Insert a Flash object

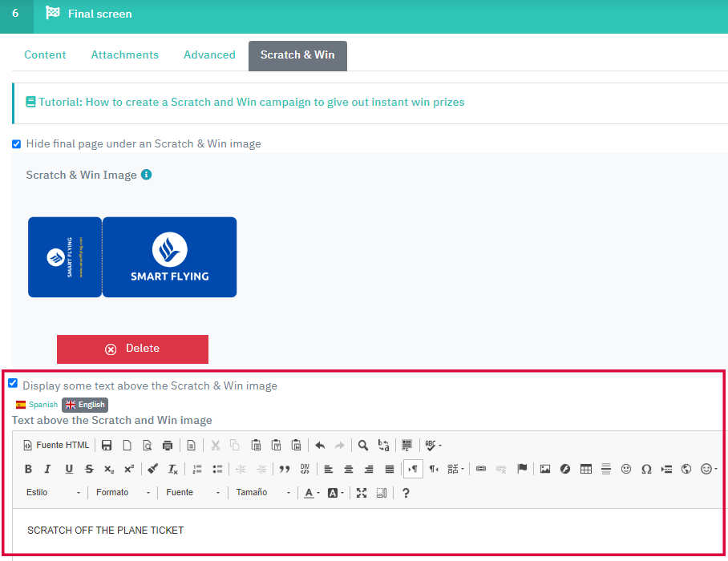click(x=565, y=469)
